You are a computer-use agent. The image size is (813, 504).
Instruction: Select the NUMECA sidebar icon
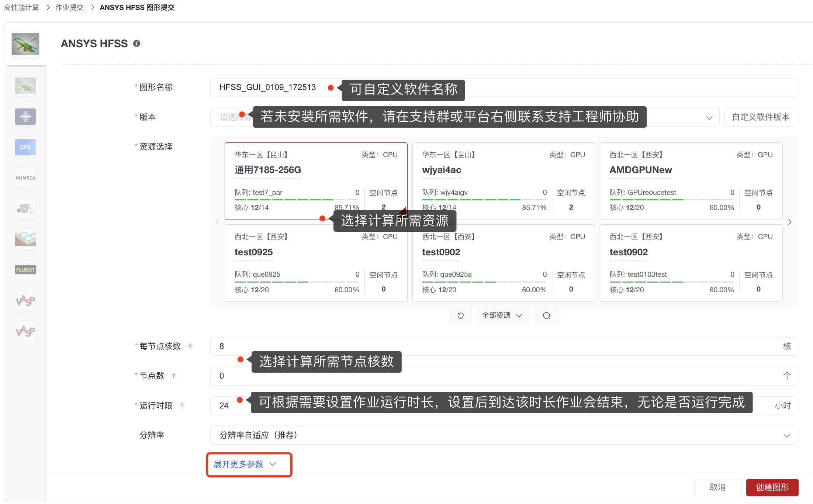tap(25, 178)
